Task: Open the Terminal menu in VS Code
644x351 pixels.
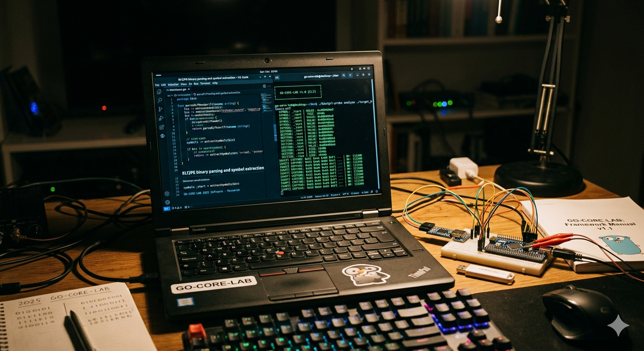Action: coord(204,84)
